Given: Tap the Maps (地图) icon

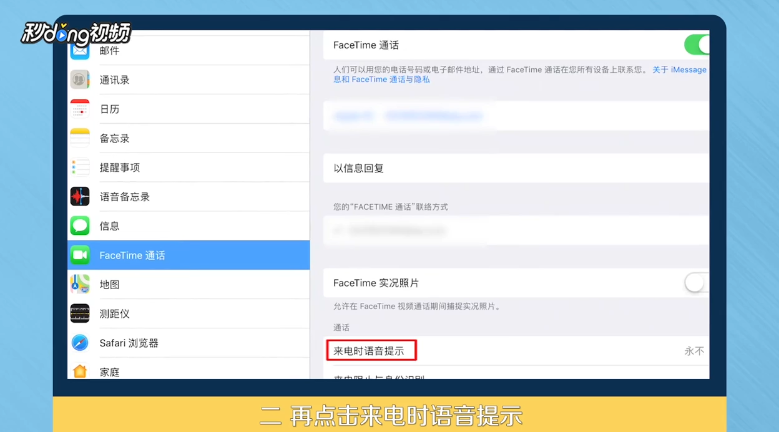Looking at the screenshot, I should (x=79, y=285).
